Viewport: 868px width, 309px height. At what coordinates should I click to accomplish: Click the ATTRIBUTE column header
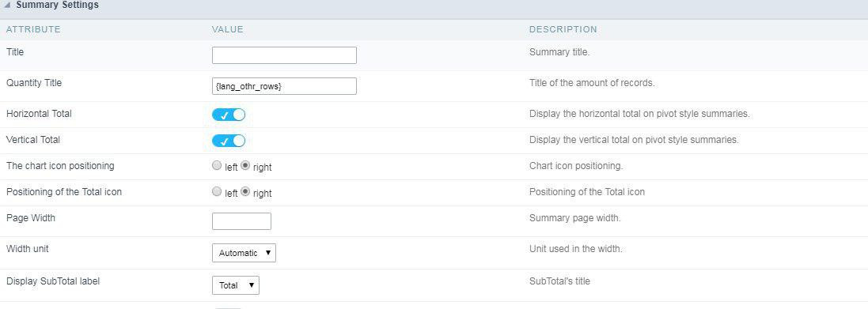[33, 29]
